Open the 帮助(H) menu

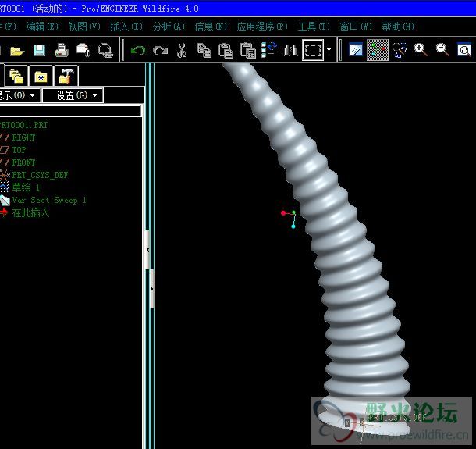click(x=398, y=27)
